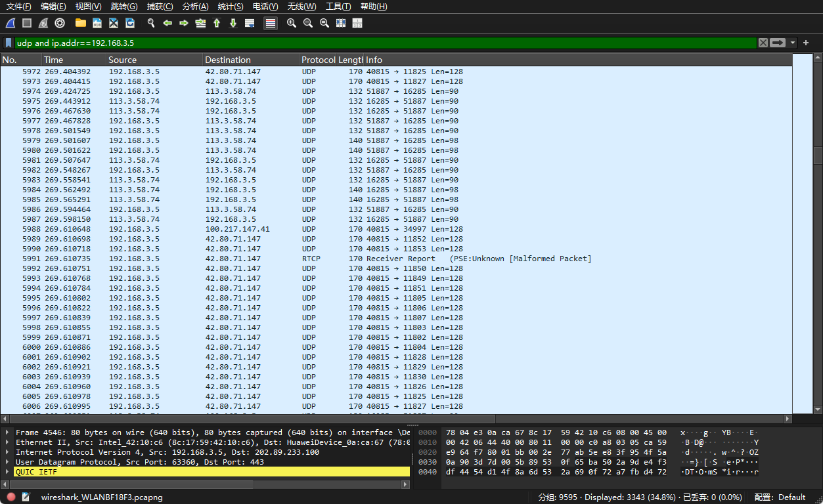Expand the User Datagram Protocol layer

click(x=7, y=462)
